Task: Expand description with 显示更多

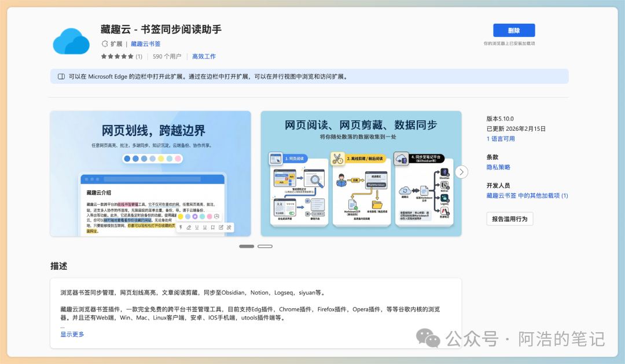Action: click(x=72, y=334)
